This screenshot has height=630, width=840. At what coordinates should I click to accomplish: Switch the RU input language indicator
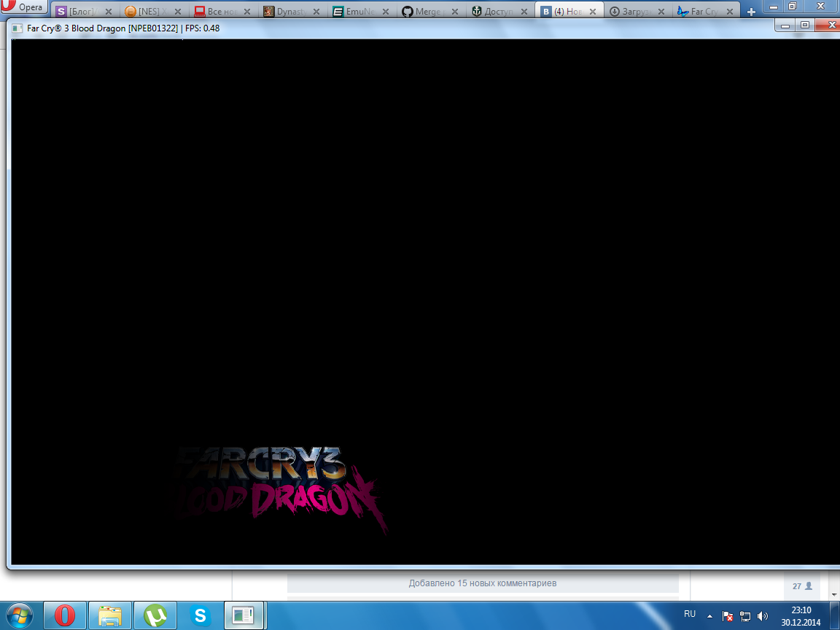tap(689, 615)
